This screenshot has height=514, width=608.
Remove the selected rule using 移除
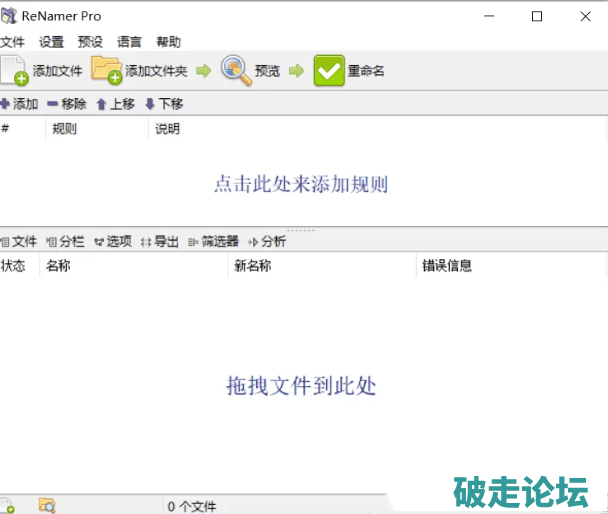click(67, 104)
